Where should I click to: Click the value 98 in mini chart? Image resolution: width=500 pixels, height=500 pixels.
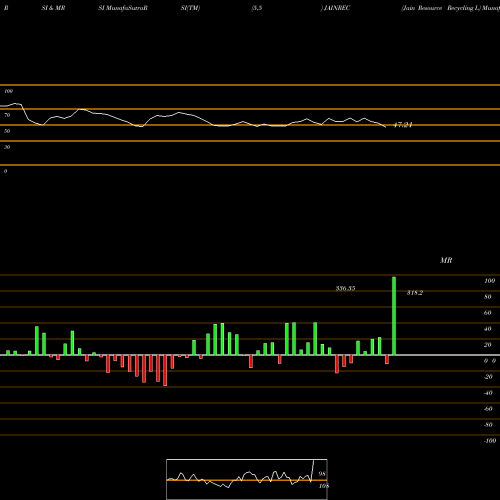[322, 474]
